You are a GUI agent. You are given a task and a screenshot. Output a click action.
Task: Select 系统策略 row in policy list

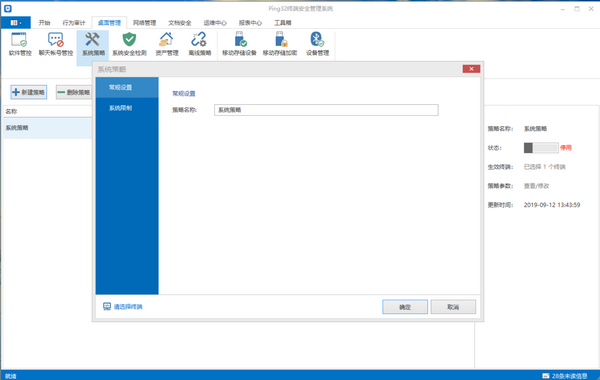pos(47,128)
